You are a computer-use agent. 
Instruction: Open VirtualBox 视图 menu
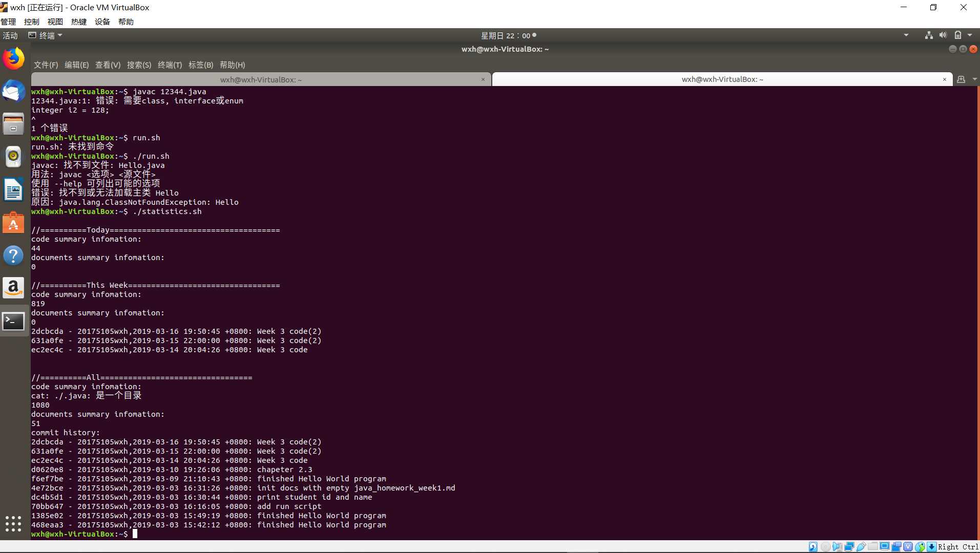point(55,22)
